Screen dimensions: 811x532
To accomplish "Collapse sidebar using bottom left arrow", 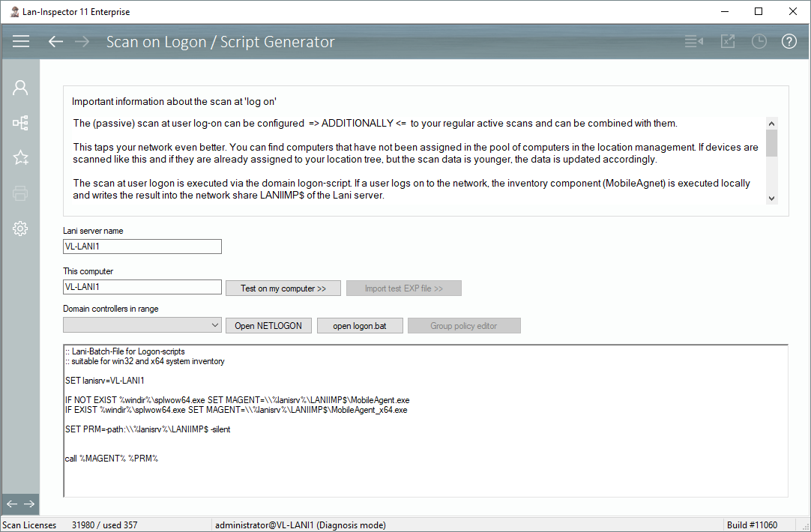I will point(12,504).
